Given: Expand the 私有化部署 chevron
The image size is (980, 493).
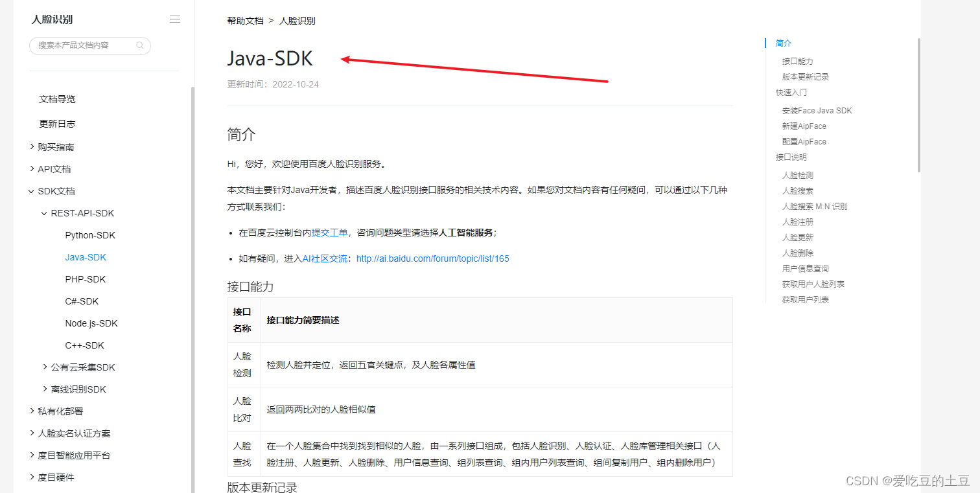Looking at the screenshot, I should click(32, 411).
